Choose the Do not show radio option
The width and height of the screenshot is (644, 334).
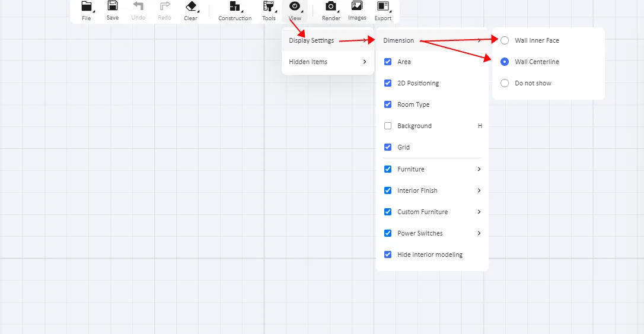pyautogui.click(x=505, y=83)
